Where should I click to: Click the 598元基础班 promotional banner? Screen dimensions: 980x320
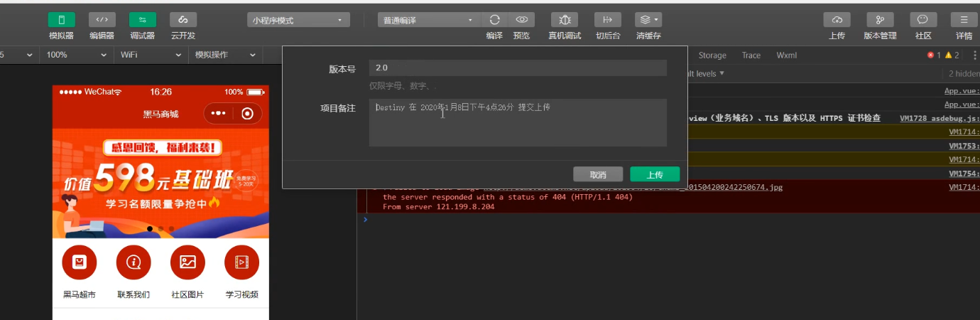(160, 183)
